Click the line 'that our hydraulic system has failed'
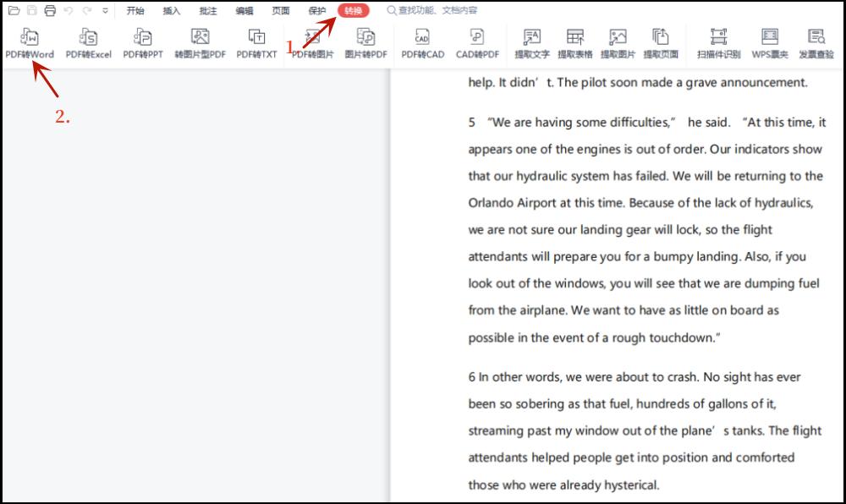The height and width of the screenshot is (504, 846). [645, 176]
